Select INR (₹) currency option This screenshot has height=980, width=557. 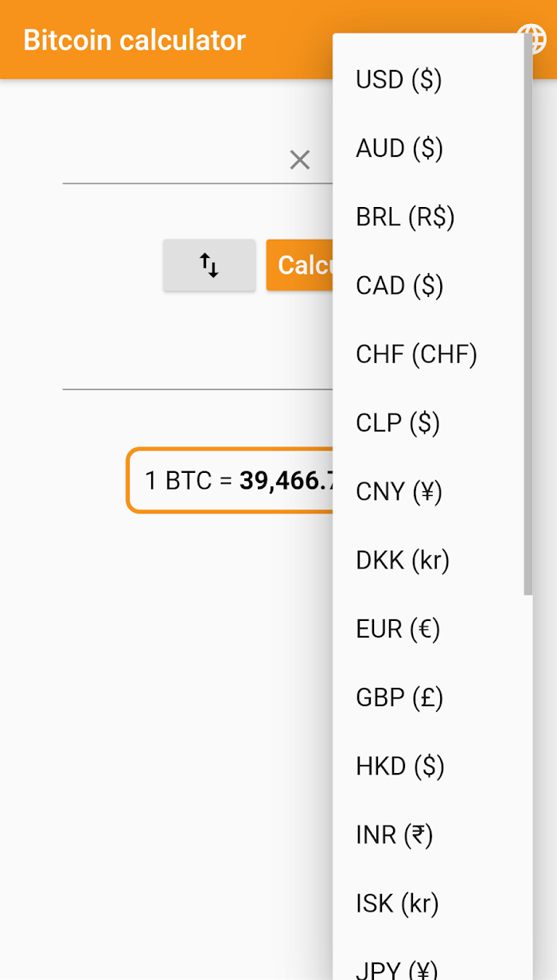point(395,834)
